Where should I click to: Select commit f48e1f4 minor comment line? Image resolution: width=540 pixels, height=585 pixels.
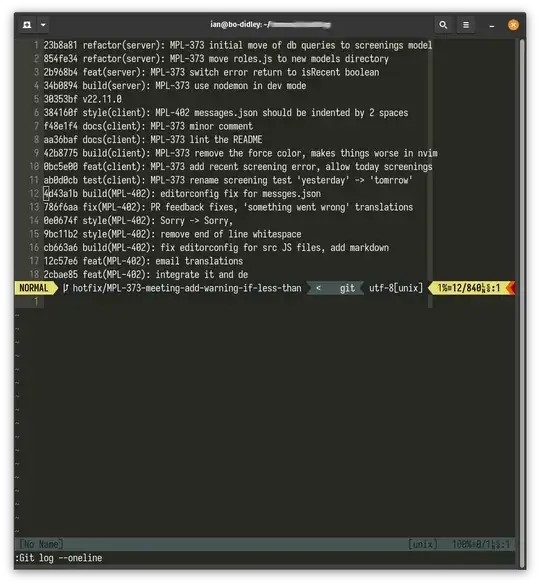tap(148, 126)
